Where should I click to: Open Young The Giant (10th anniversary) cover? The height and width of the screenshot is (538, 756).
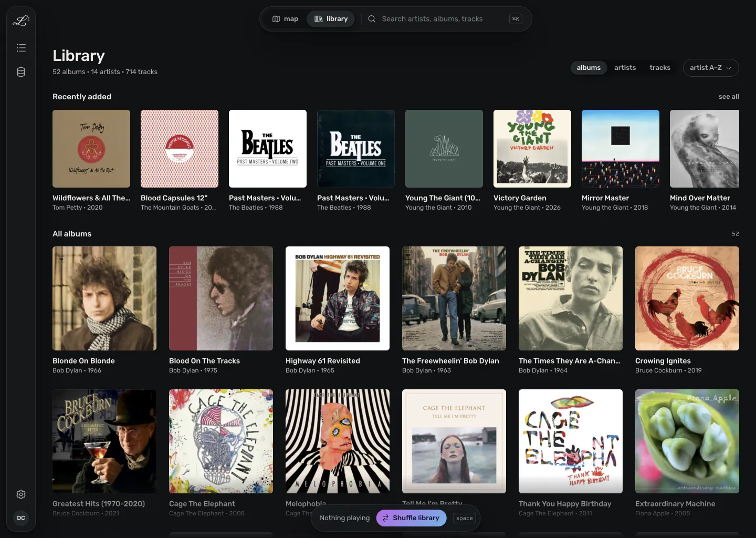[444, 149]
